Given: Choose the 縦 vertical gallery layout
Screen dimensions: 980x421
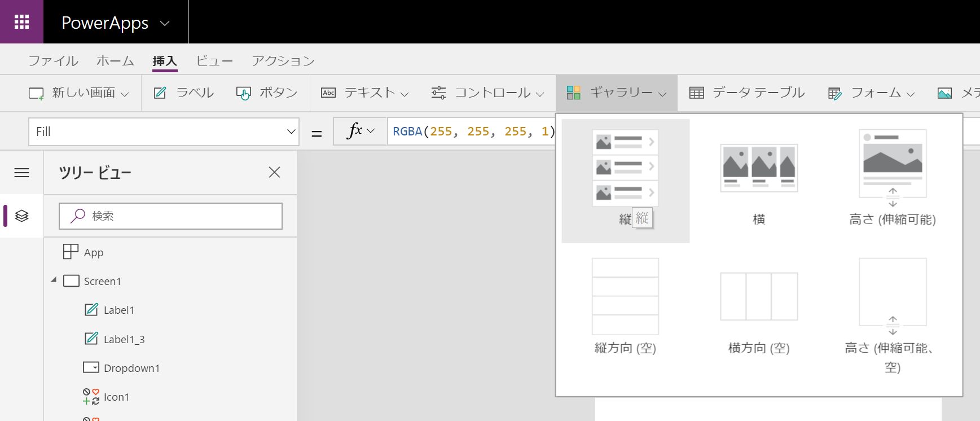Looking at the screenshot, I should point(625,181).
